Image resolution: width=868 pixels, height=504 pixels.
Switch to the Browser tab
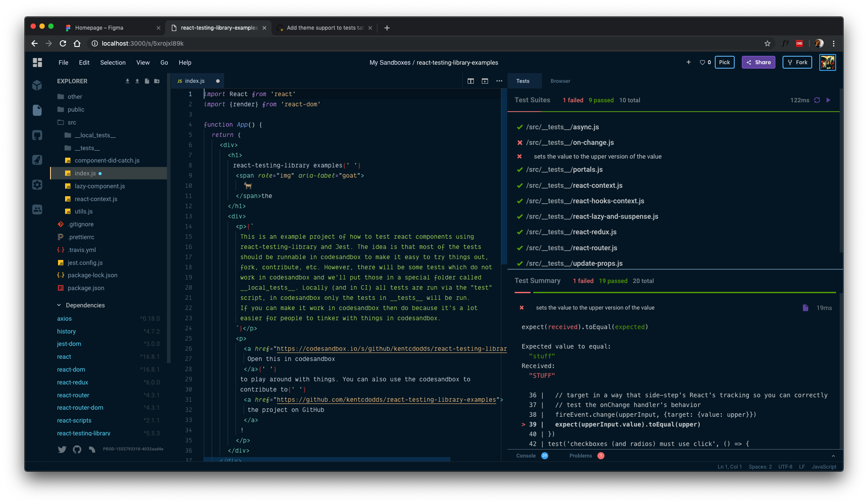560,81
